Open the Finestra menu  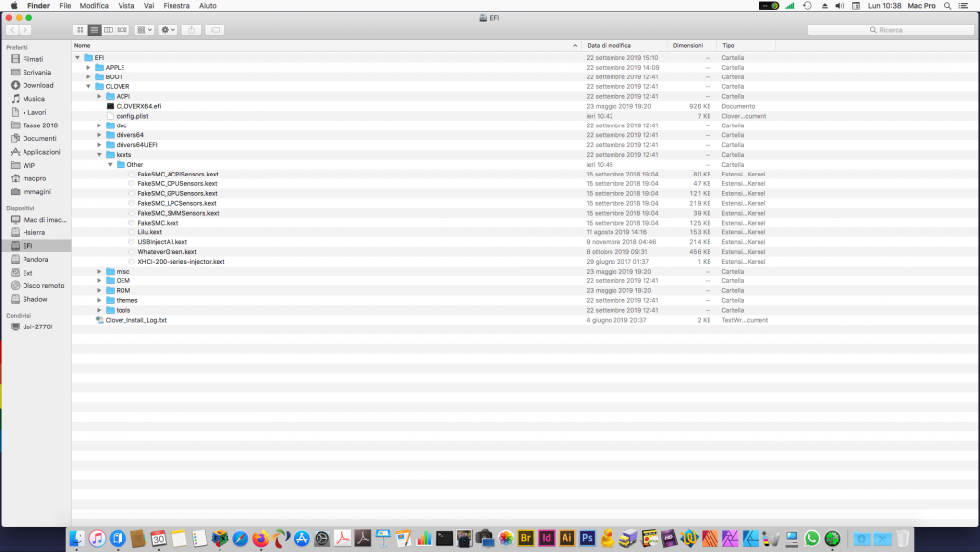point(176,6)
